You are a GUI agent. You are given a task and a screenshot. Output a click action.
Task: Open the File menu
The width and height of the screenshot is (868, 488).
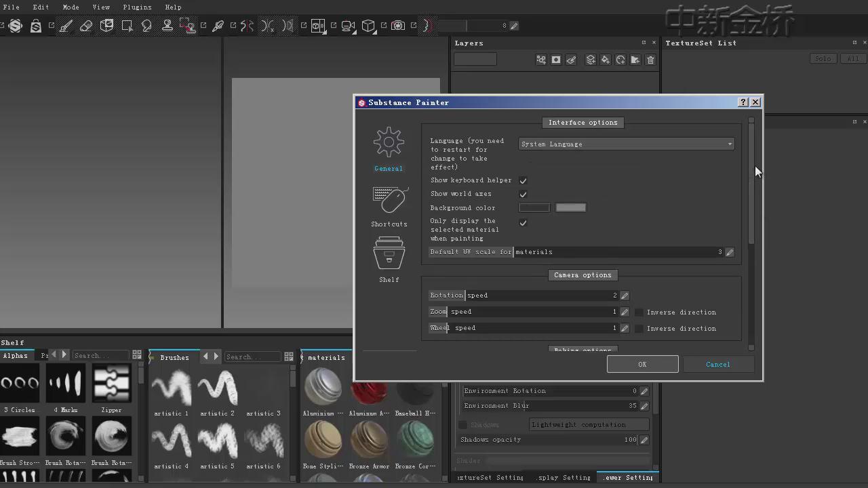pos(11,7)
